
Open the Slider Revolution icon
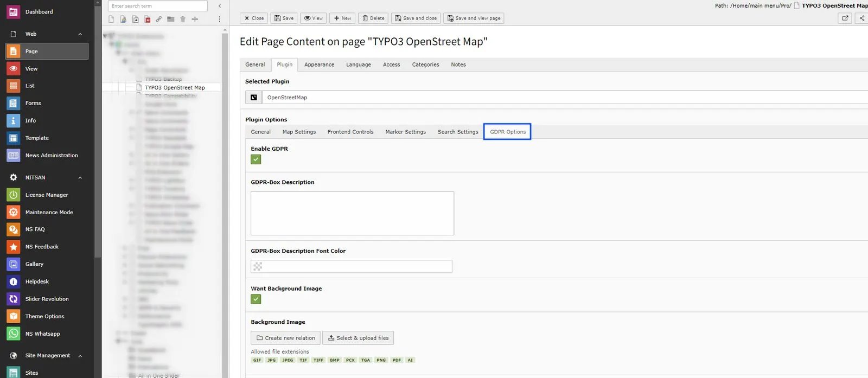pyautogui.click(x=13, y=299)
